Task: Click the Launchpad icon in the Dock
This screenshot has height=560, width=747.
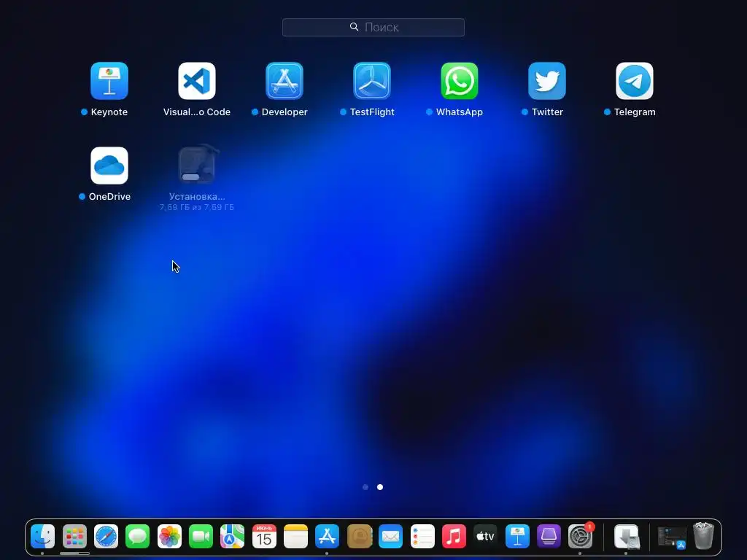Action: pyautogui.click(x=74, y=536)
